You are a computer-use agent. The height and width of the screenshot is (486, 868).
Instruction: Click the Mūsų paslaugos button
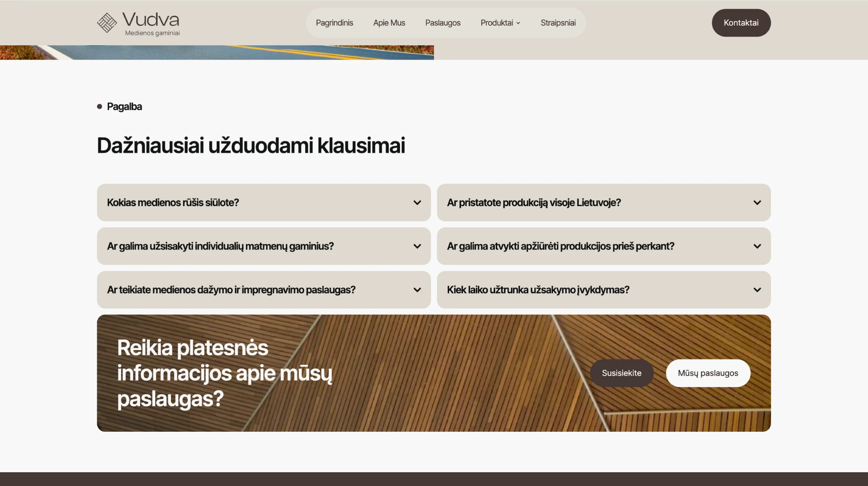click(x=708, y=373)
